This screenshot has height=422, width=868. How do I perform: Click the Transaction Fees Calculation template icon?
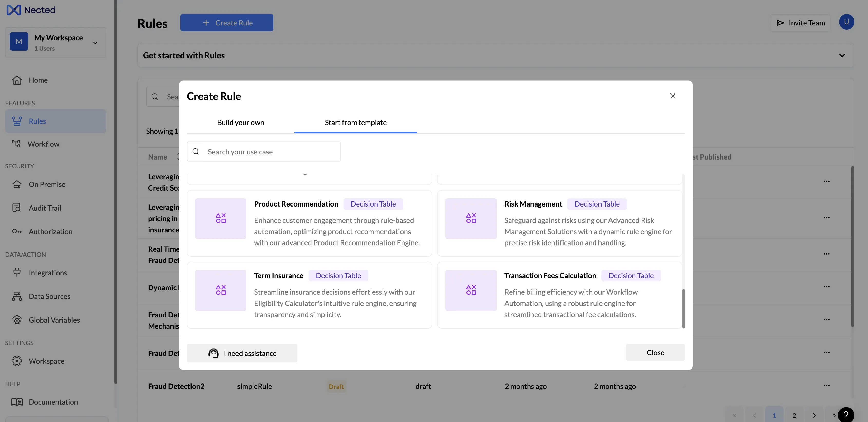tap(471, 290)
